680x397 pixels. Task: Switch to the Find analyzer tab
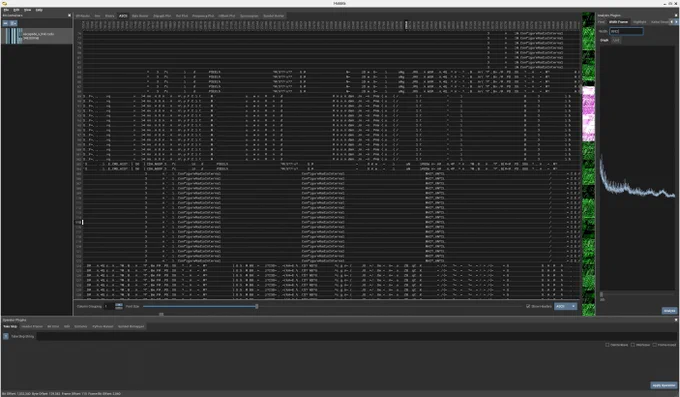point(602,22)
